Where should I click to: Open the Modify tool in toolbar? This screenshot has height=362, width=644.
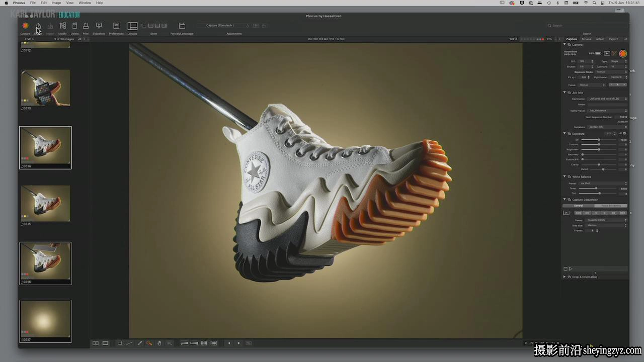point(62,26)
